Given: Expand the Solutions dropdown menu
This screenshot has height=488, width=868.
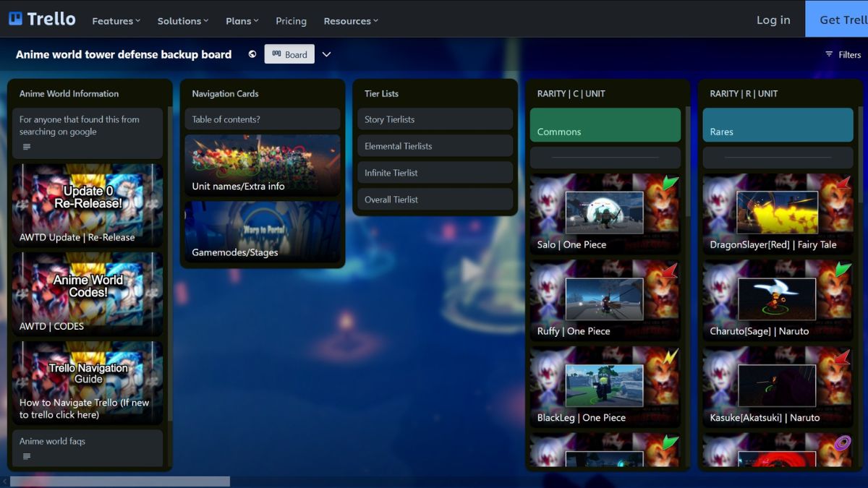Looking at the screenshot, I should [182, 21].
